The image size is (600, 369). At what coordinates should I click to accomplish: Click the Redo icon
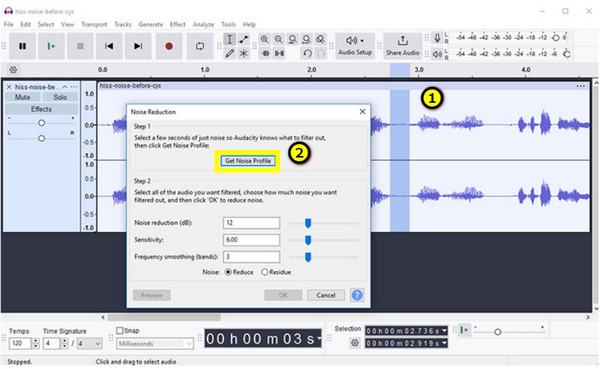[321, 53]
